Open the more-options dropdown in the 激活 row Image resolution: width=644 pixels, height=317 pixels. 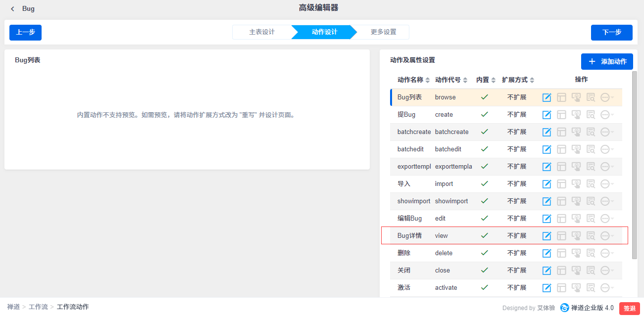(x=606, y=288)
